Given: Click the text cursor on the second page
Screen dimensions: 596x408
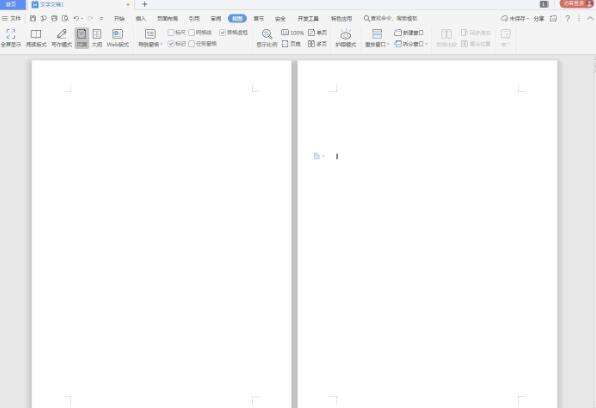Looking at the screenshot, I should [337, 156].
